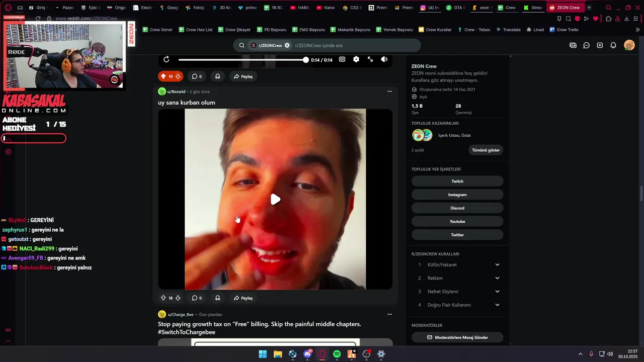644x362 pixels.
Task: Open the Crew Hex List bookmark
Action: (196, 30)
